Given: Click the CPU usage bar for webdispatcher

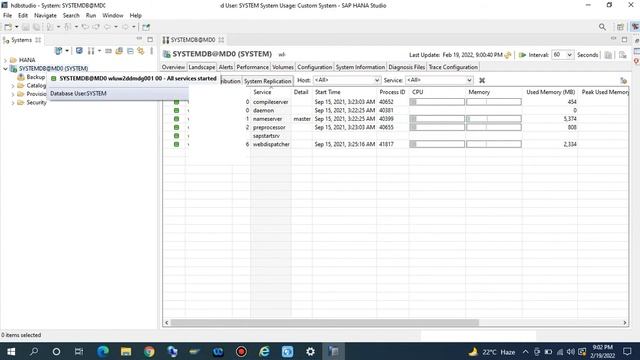Looking at the screenshot, I should pyautogui.click(x=437, y=144).
